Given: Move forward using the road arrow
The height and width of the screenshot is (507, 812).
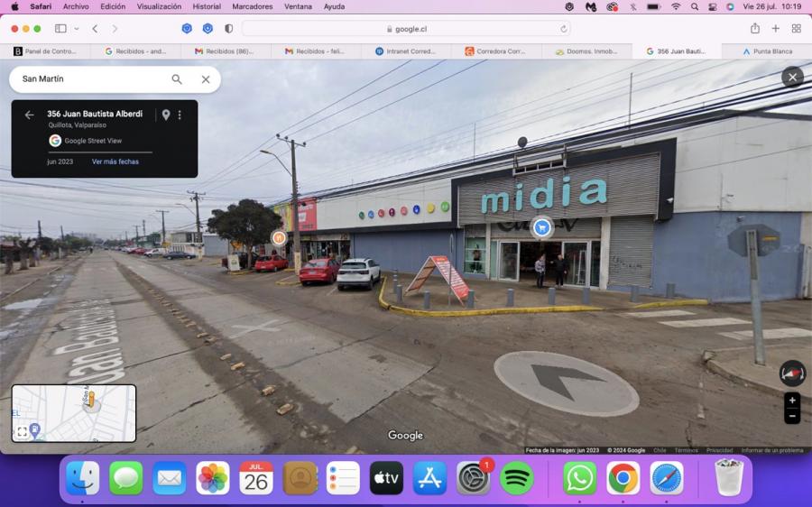Looking at the screenshot, I should click(x=567, y=383).
